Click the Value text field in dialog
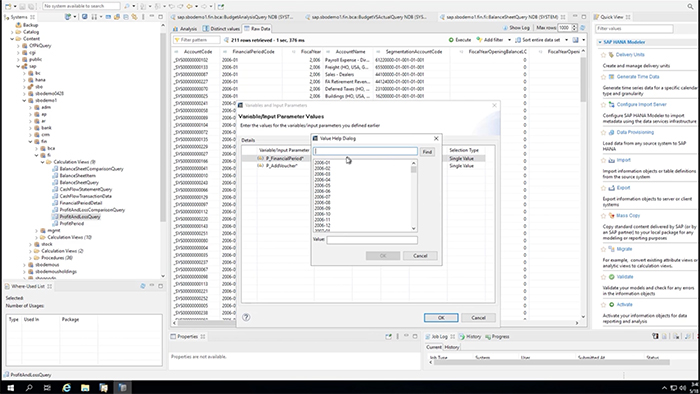This screenshot has height=394, width=700. 372,240
